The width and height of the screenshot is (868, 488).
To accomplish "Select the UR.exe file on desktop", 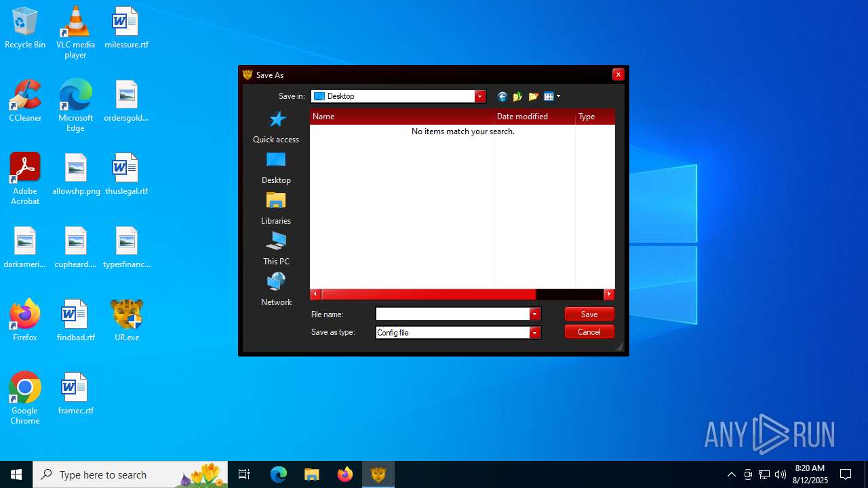I will [126, 321].
